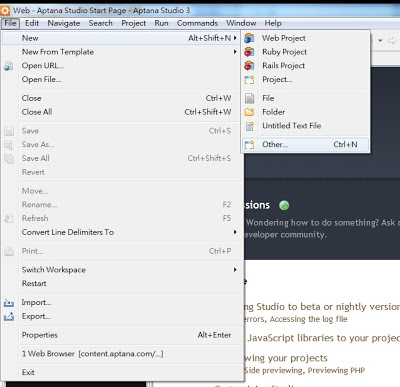Viewport: 400px width, 387px height.
Task: Open the Help menu
Action: pos(273,23)
